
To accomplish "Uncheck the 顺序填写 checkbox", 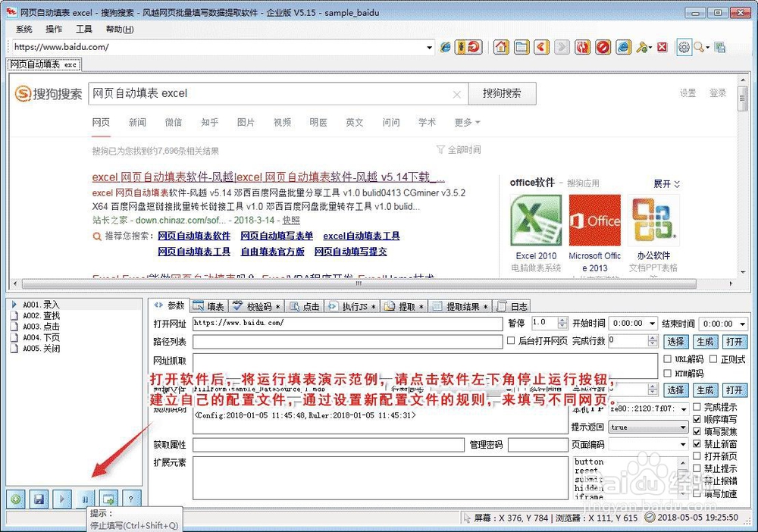I will pyautogui.click(x=697, y=419).
